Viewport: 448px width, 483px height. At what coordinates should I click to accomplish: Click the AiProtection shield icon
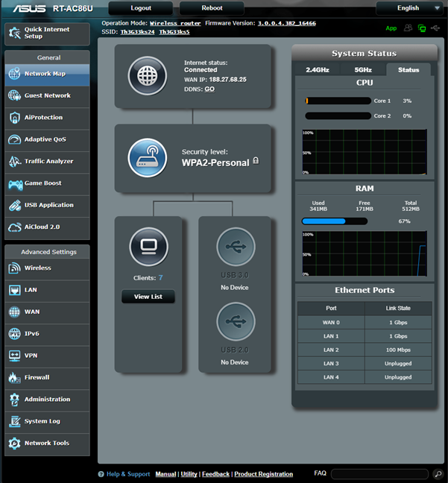coord(14,117)
